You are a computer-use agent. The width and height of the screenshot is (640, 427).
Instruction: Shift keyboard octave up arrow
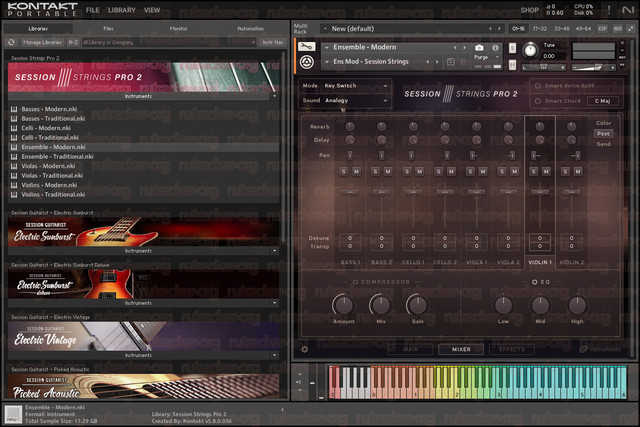tap(300, 374)
